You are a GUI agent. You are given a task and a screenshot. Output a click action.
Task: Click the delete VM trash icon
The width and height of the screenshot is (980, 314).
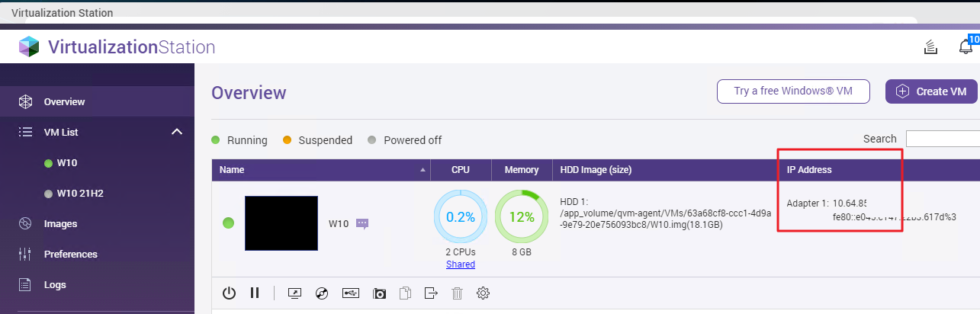457,293
